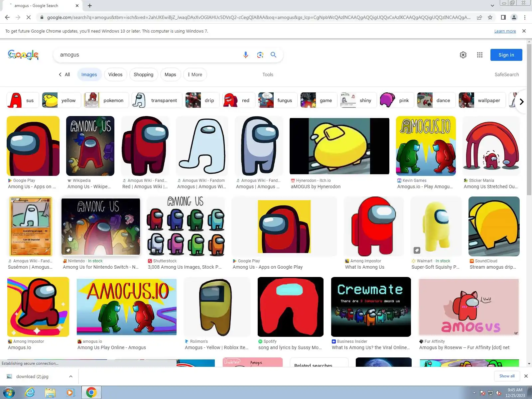
Task: Share this page from address bar
Action: (479, 17)
